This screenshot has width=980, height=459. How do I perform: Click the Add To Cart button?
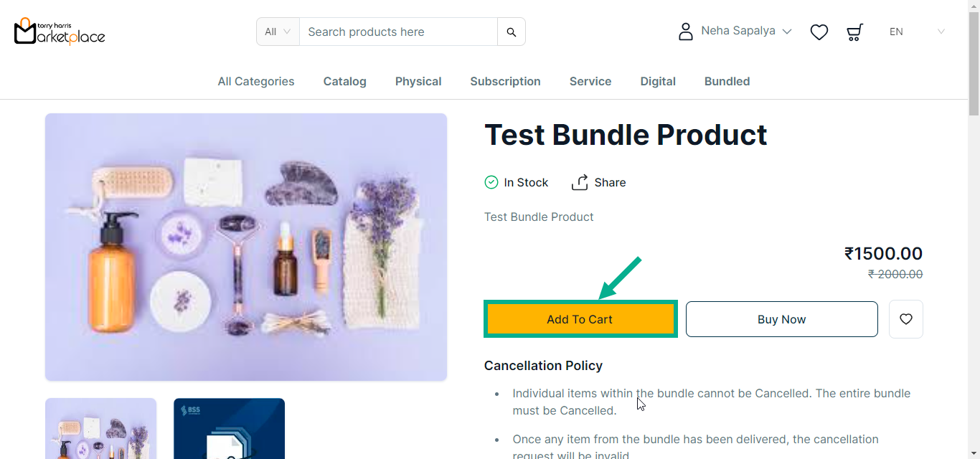coord(580,319)
